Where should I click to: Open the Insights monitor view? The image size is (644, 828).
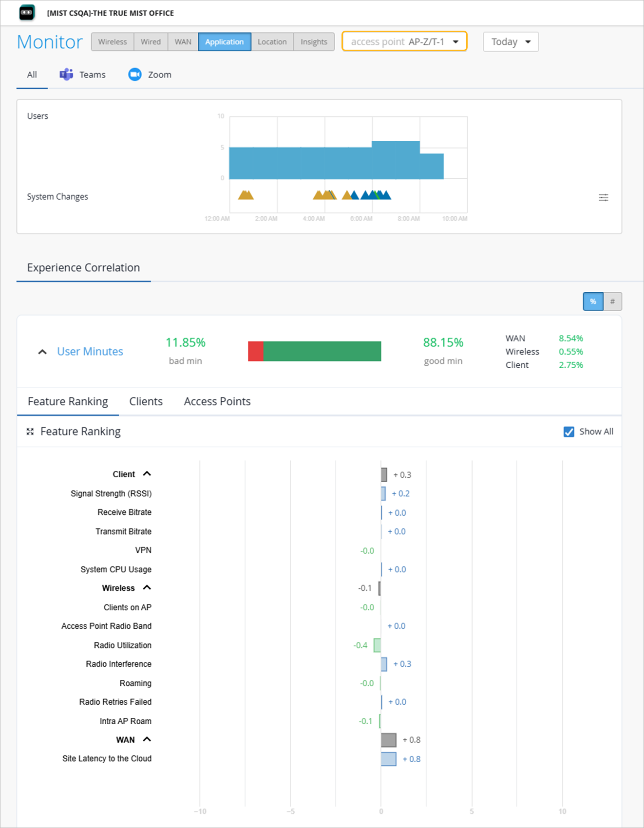pos(314,42)
